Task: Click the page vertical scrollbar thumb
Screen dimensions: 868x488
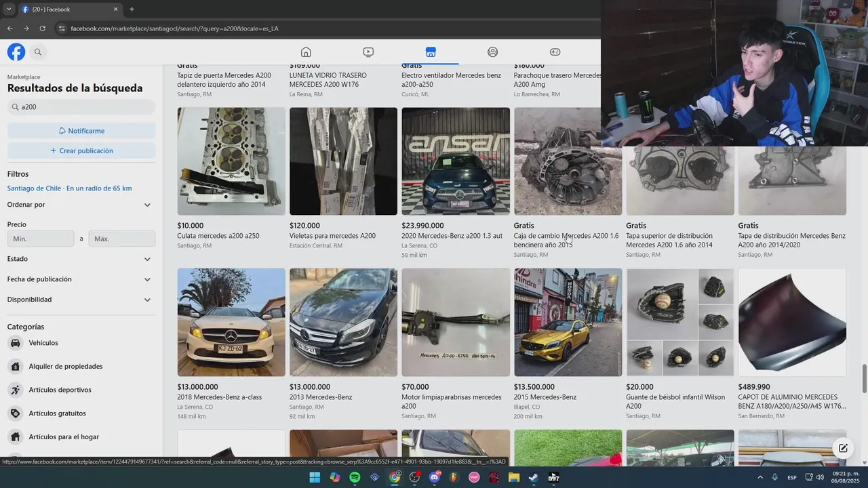Action: pyautogui.click(x=864, y=378)
